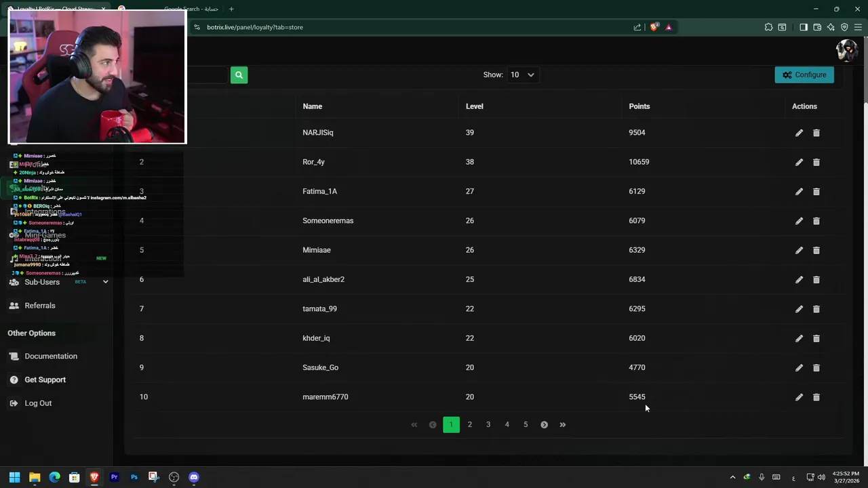
Task: Delete tamata_99 from the list
Action: point(816,309)
